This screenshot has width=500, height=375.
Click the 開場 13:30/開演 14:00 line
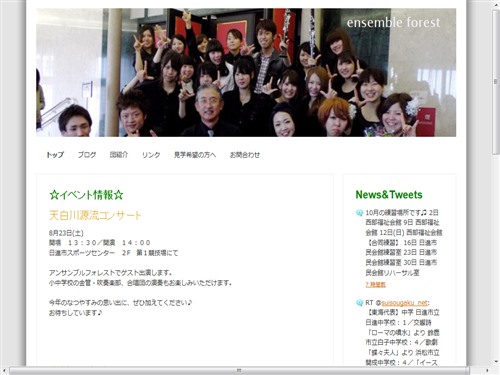coord(100,243)
